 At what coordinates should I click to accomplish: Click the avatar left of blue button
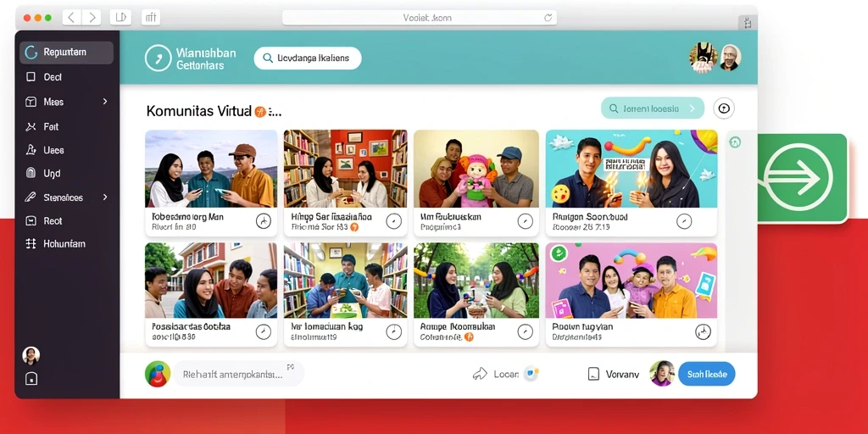(x=662, y=374)
